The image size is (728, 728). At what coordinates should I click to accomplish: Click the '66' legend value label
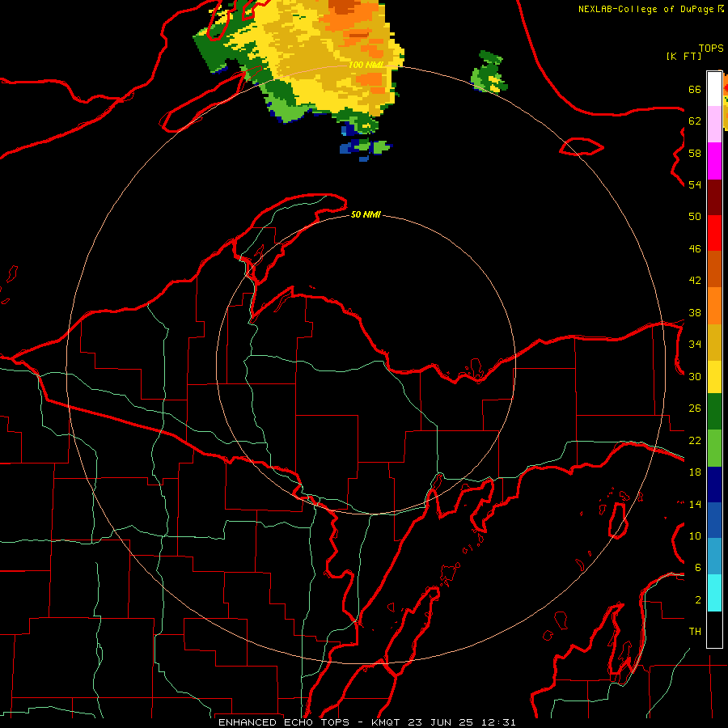[695, 89]
